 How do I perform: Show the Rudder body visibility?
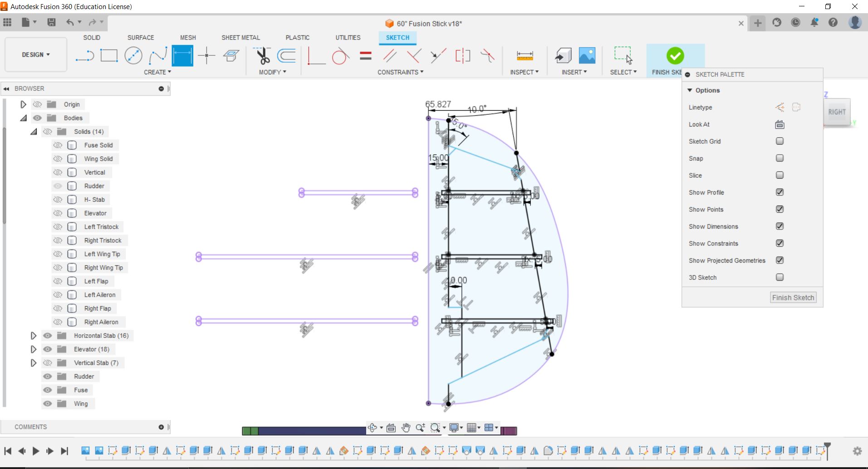(x=58, y=186)
